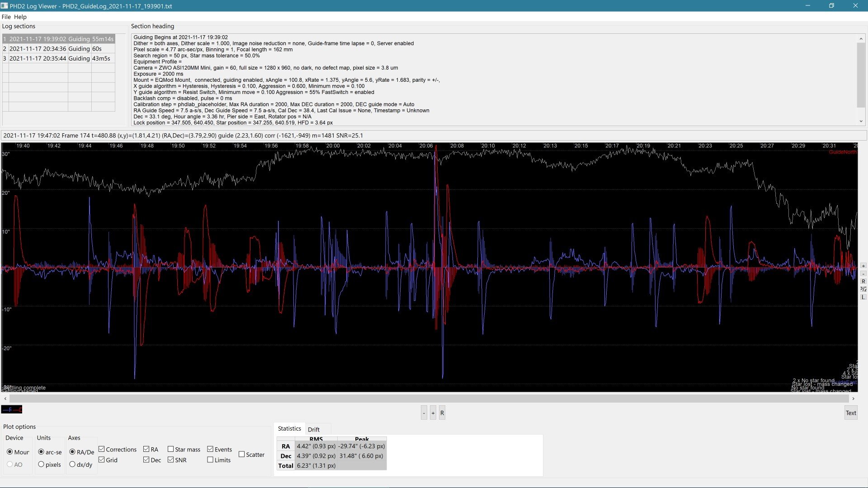Uncheck the Corrections checkbox
The height and width of the screenshot is (488, 868).
coord(102,449)
